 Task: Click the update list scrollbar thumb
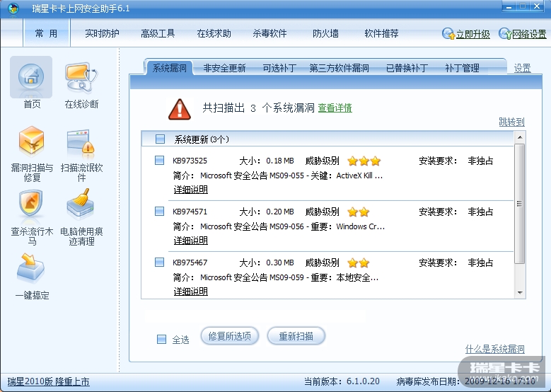pos(520,204)
